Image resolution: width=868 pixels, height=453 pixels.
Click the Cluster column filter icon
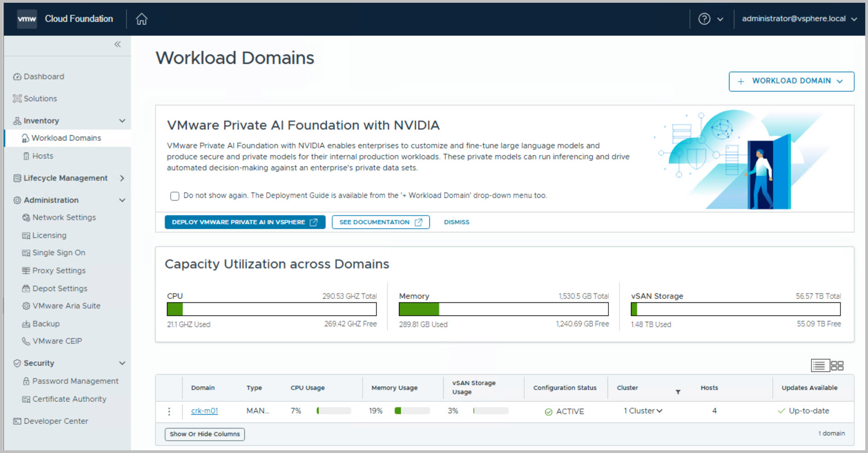678,392
